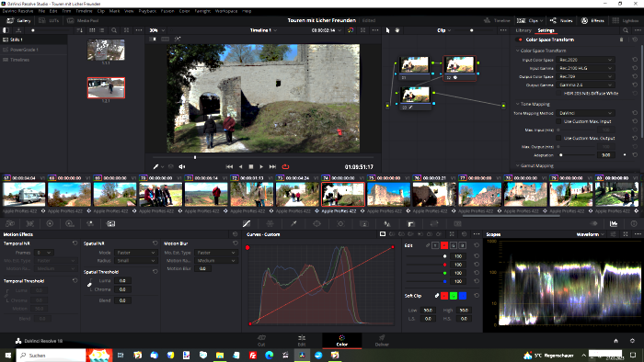Enable Use Custom Max. Input checkbox
644x362 pixels.
(x=558, y=121)
